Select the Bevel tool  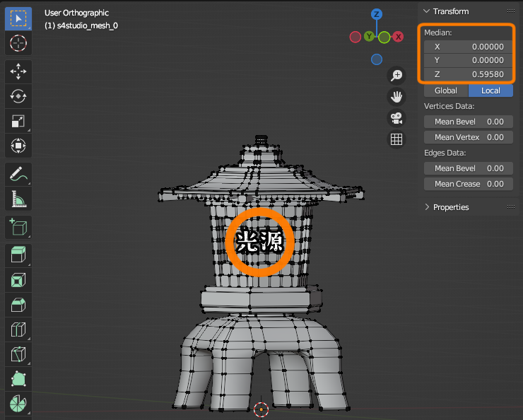tap(18, 305)
